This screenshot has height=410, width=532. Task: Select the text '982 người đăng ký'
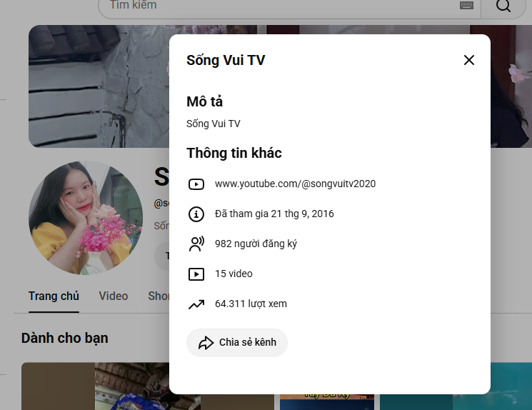[x=256, y=244]
